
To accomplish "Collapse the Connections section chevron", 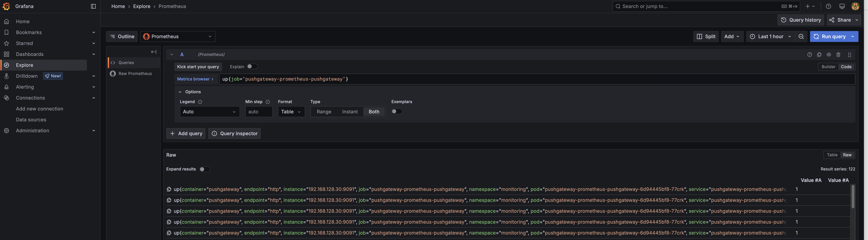I will 94,98.
